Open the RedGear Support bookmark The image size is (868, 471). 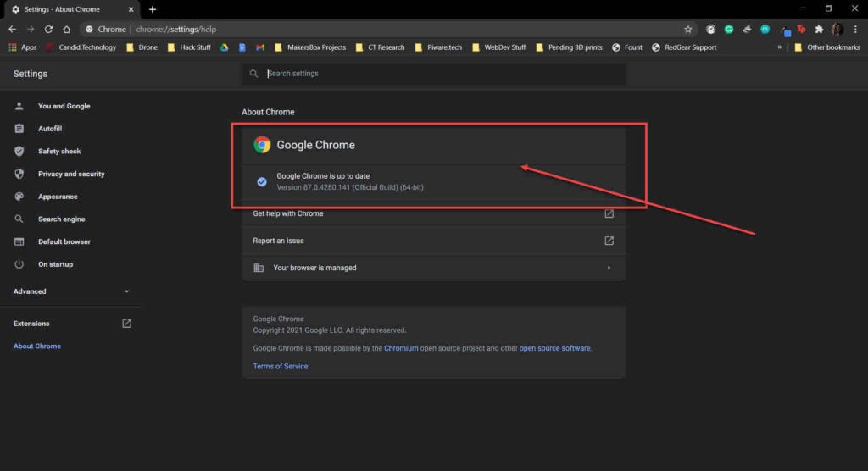coord(684,47)
